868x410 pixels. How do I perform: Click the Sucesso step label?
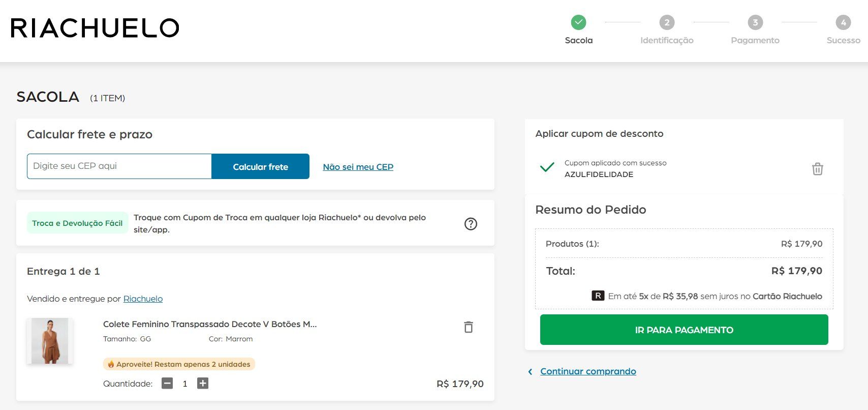[x=844, y=40]
